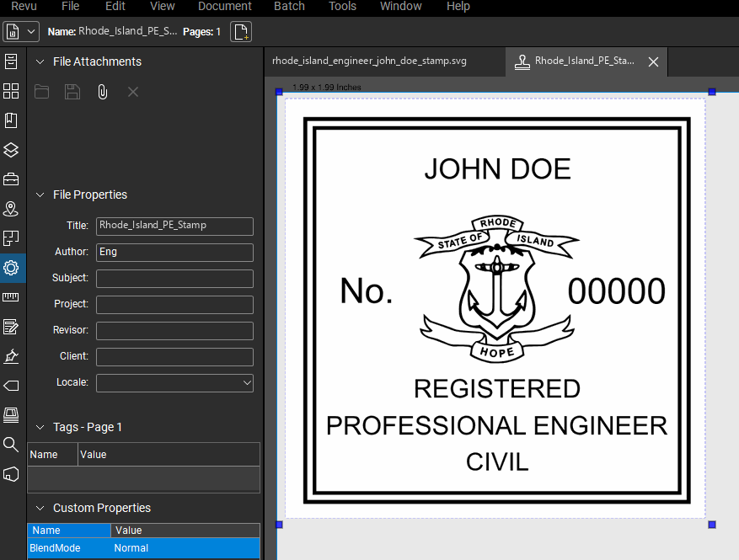
Task: Click the Project input field
Action: [175, 305]
